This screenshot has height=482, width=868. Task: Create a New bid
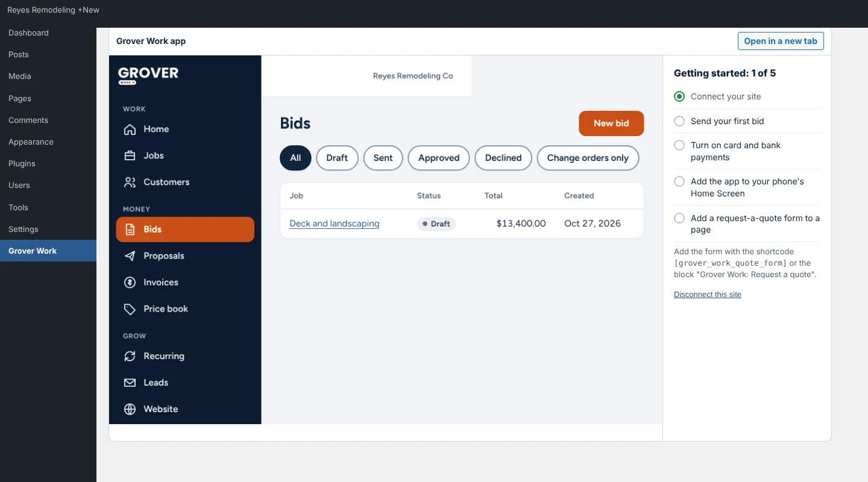(x=611, y=124)
